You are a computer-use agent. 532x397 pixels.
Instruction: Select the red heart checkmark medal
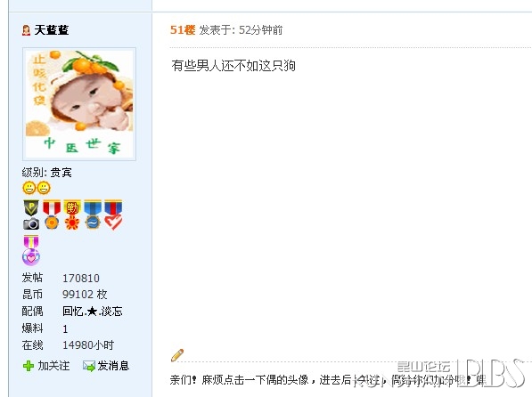pos(113,215)
